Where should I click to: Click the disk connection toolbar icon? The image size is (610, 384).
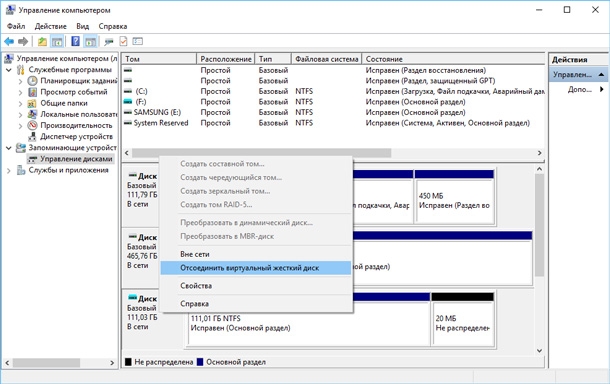click(109, 41)
